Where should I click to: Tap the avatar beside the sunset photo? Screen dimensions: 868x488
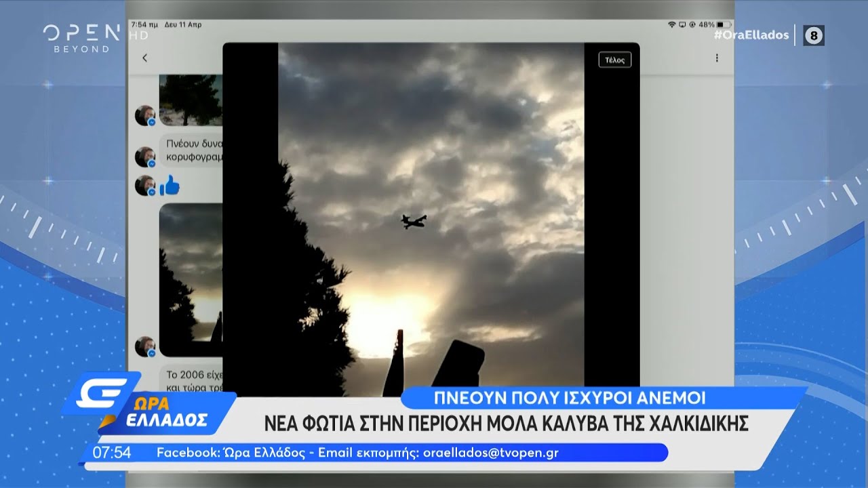(145, 346)
